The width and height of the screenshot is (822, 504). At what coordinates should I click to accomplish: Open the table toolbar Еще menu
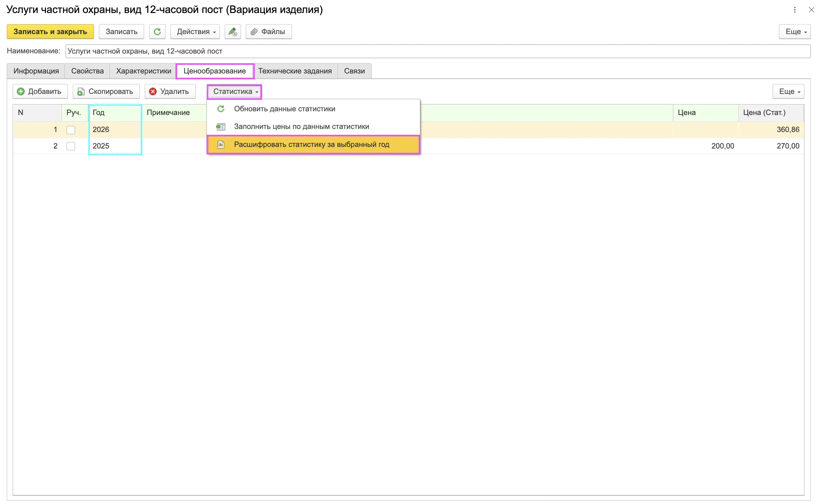(788, 91)
